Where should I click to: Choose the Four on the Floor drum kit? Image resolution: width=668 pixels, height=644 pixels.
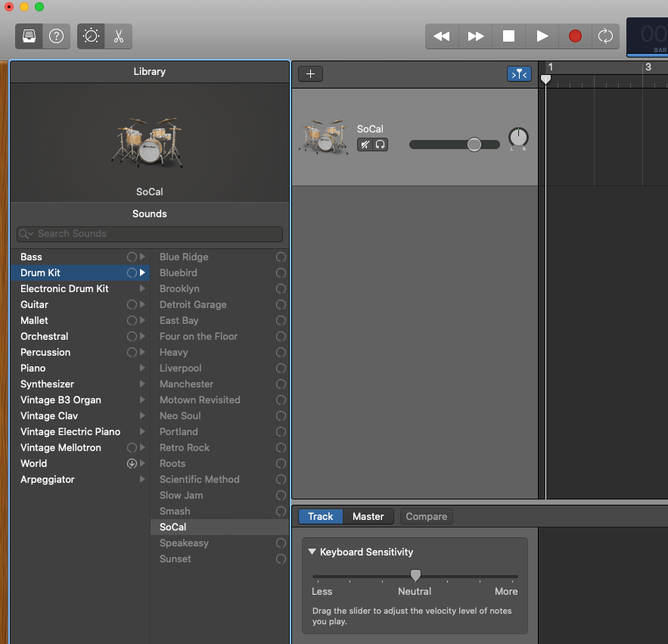tap(219, 336)
